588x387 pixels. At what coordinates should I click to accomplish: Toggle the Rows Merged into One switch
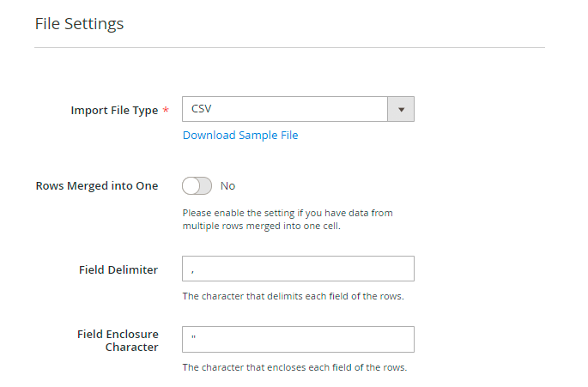[197, 185]
